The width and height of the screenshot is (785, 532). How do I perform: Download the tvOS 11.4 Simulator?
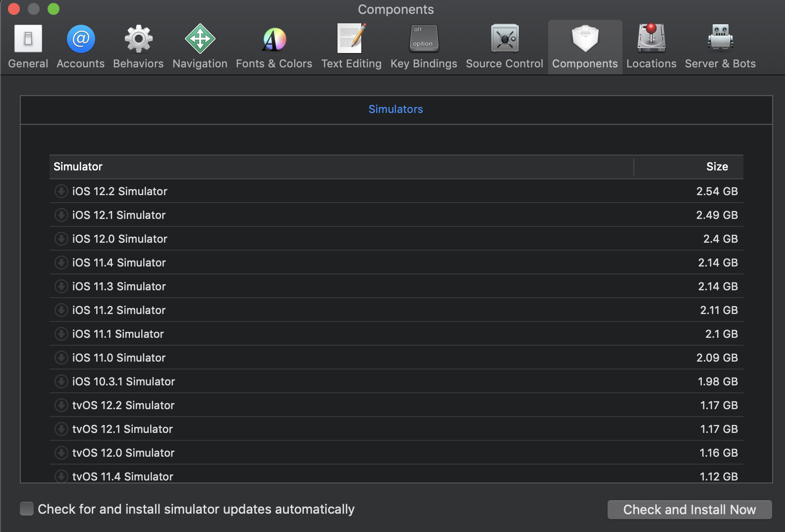tap(61, 476)
